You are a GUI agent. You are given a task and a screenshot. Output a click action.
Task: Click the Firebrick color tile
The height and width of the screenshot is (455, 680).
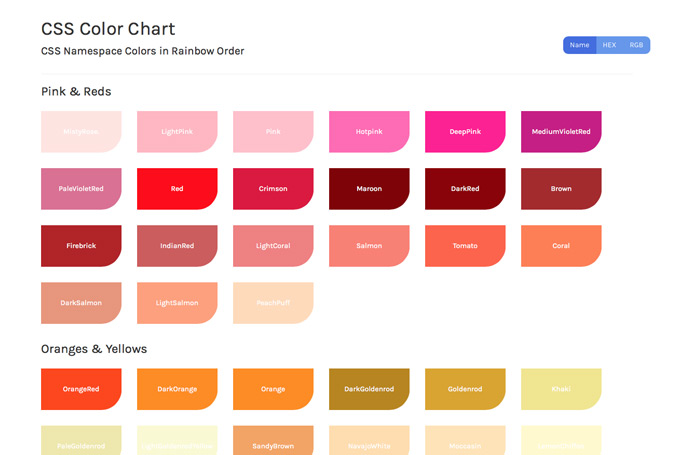[81, 246]
